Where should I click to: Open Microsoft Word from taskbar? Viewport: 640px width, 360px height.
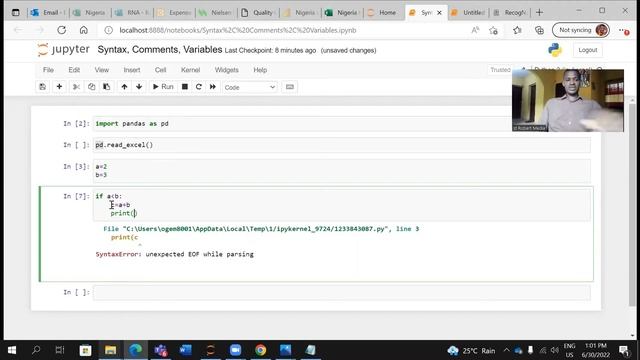185,350
